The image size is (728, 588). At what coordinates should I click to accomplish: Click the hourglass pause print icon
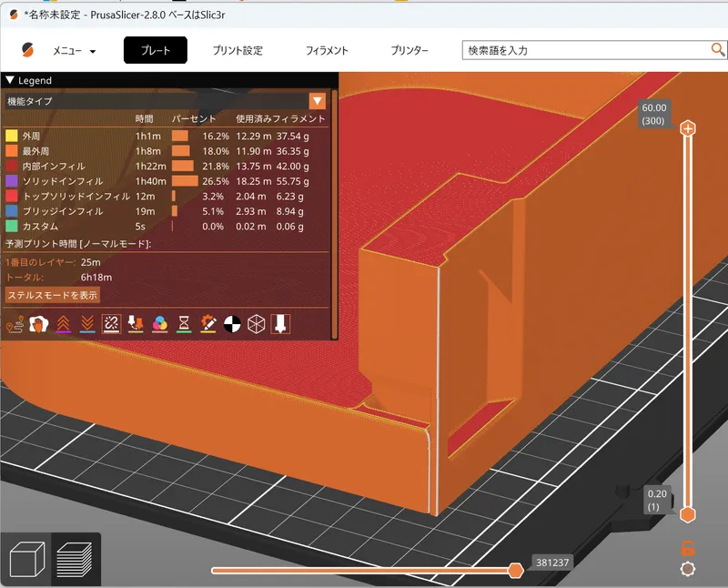click(184, 323)
